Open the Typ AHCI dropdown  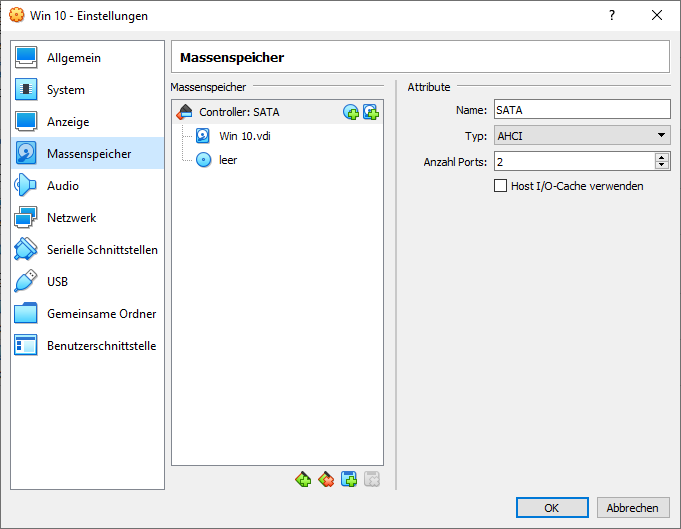(582, 136)
